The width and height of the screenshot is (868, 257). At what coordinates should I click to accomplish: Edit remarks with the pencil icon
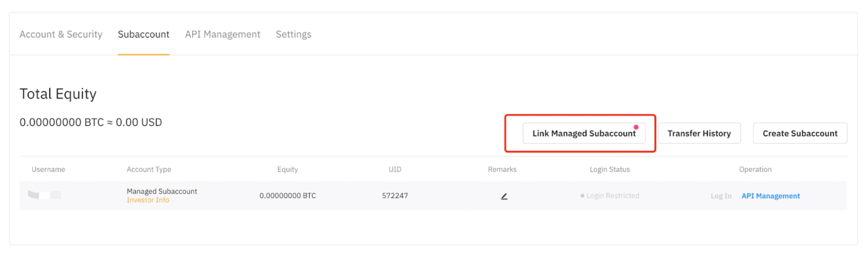504,196
